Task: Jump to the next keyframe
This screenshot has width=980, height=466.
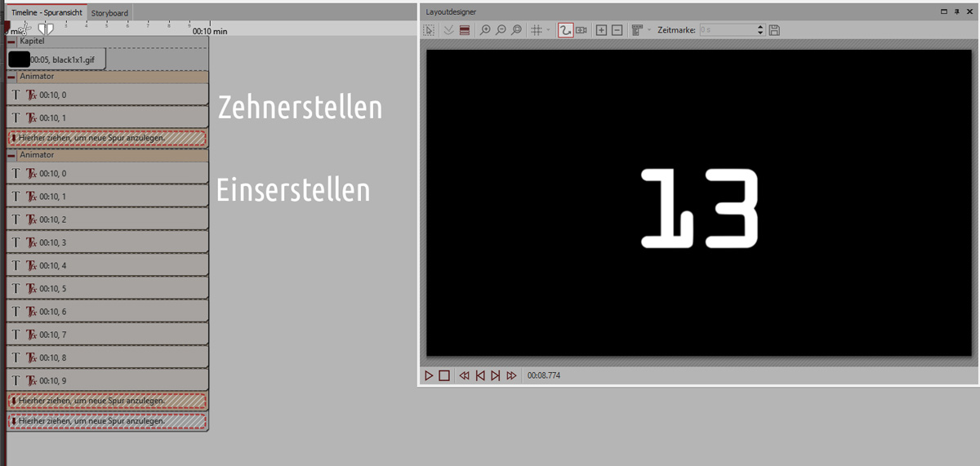Action: pyautogui.click(x=495, y=375)
